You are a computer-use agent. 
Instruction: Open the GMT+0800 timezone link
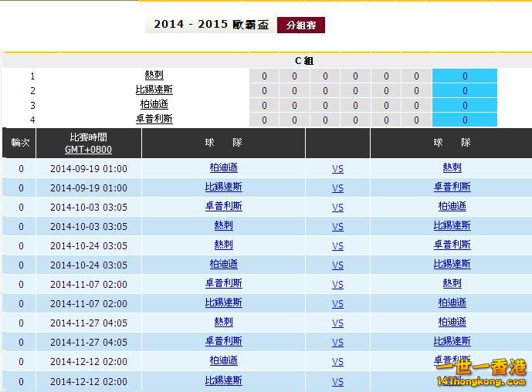(88, 150)
